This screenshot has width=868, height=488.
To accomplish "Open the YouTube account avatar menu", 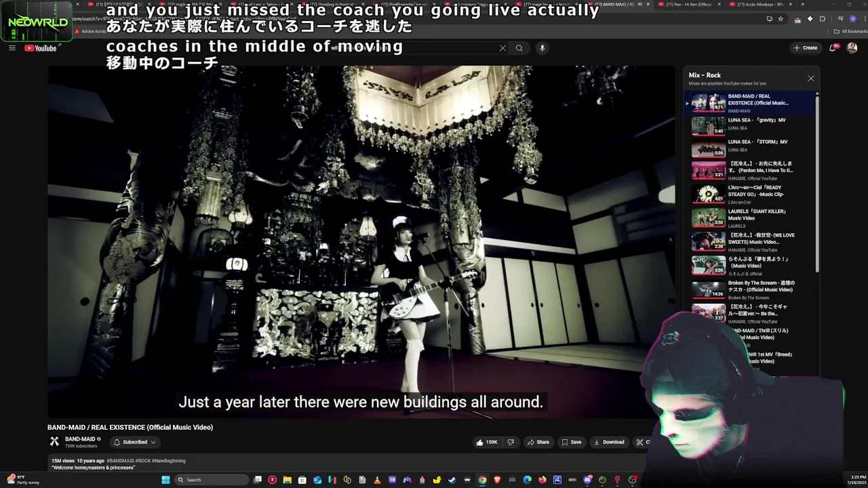I will tap(852, 48).
